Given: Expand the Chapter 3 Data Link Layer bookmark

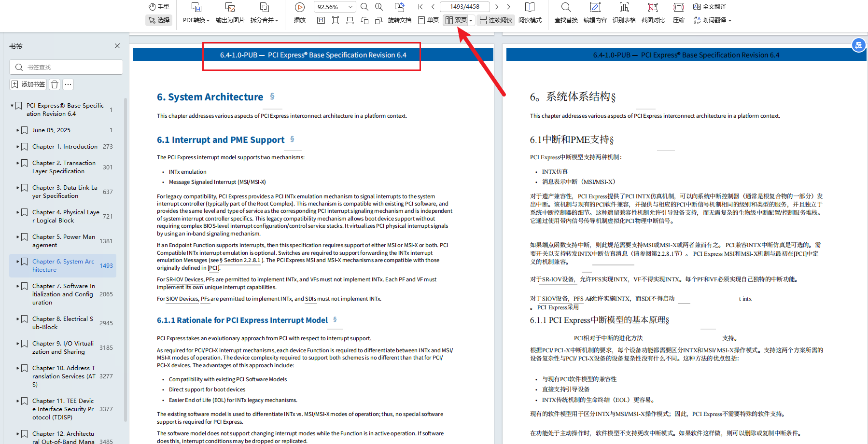Looking at the screenshot, I should [18, 188].
